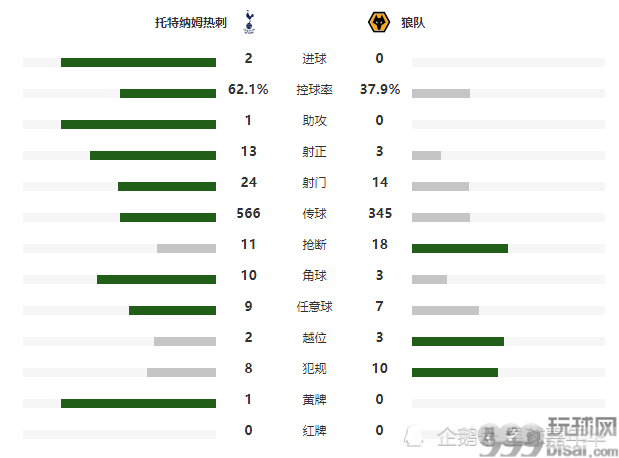Click Wolves' 37.9% possession value
Viewport: 619px width, 458px height.
pyautogui.click(x=380, y=89)
